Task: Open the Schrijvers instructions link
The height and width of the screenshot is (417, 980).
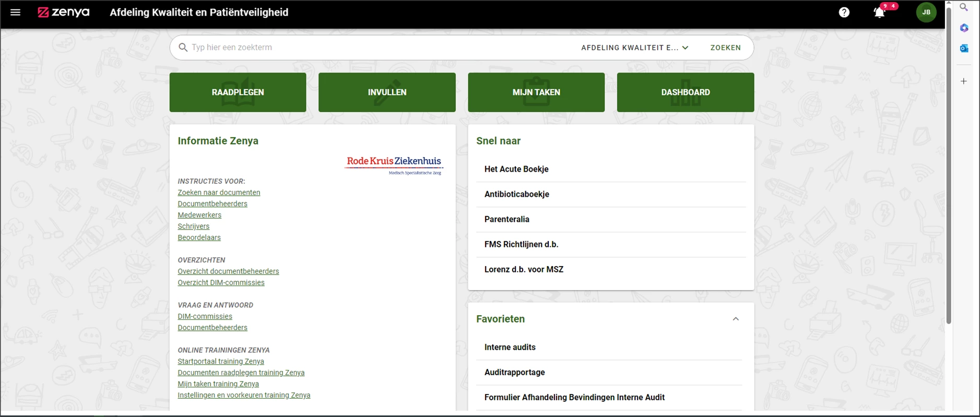Action: coord(193,226)
